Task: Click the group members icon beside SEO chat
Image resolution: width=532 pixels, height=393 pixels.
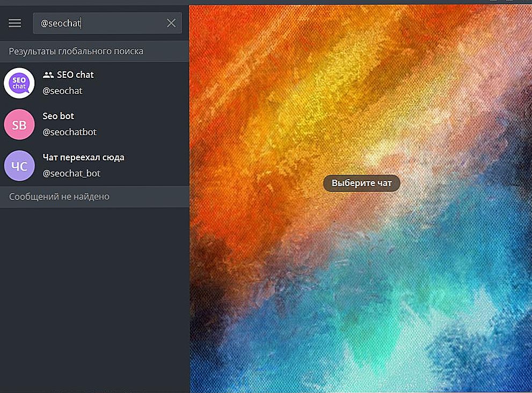Action: click(48, 75)
